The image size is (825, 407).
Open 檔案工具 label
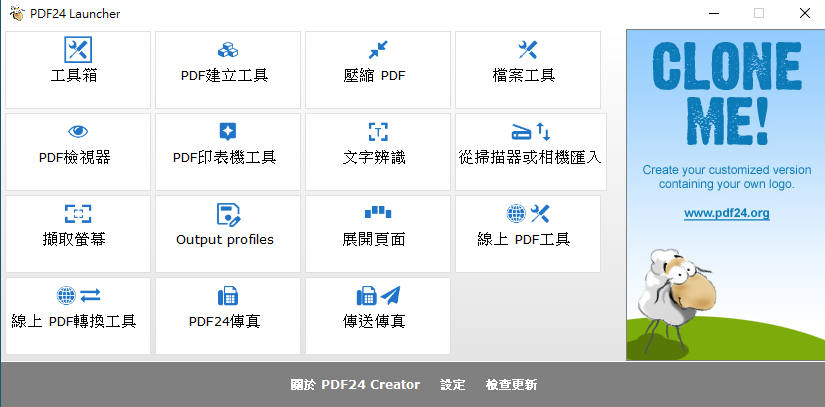524,76
